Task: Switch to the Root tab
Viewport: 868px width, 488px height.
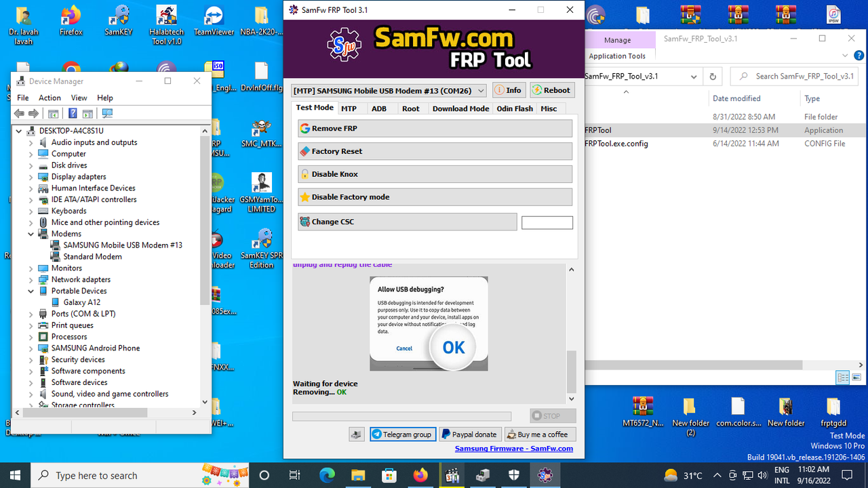Action: pos(411,108)
